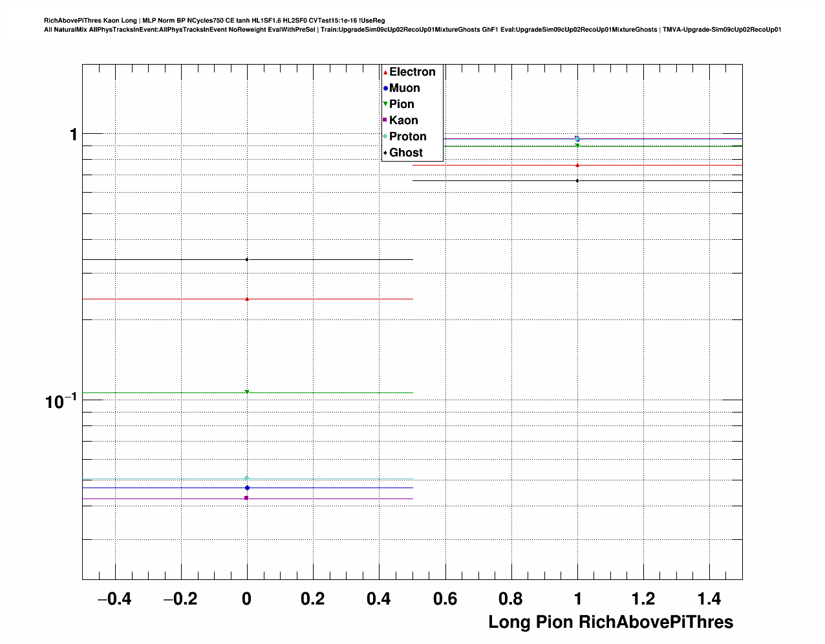
Task: Click the y-axis label '1'
Action: 73,134
